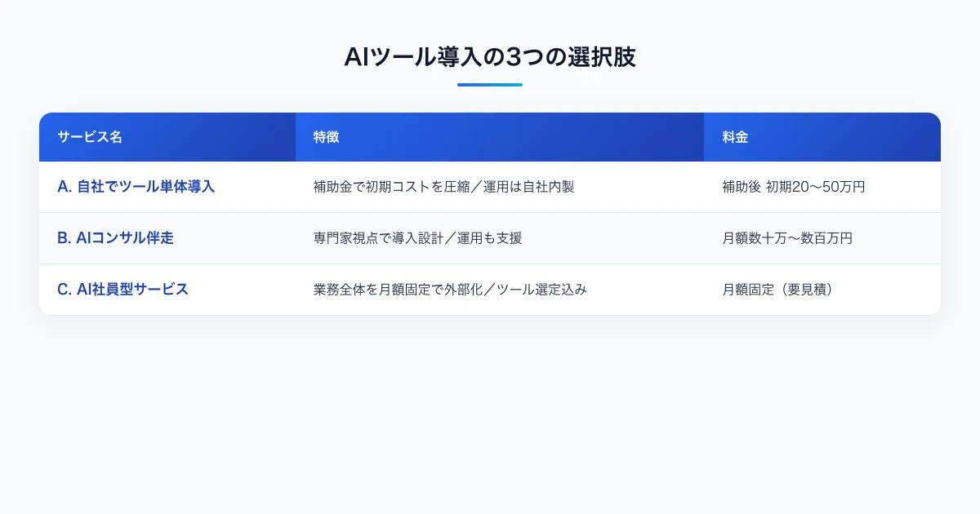The width and height of the screenshot is (980, 514).
Task: Select B. AIコンサル伴走 row label
Action: coord(115,238)
